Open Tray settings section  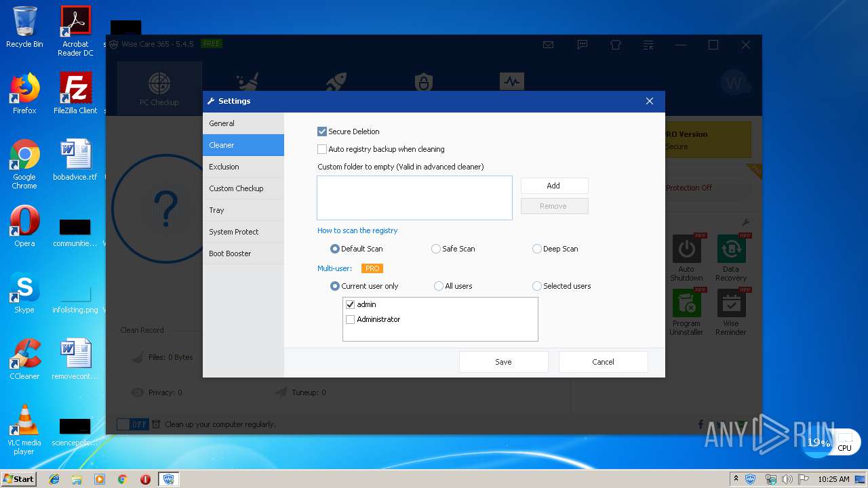[243, 210]
